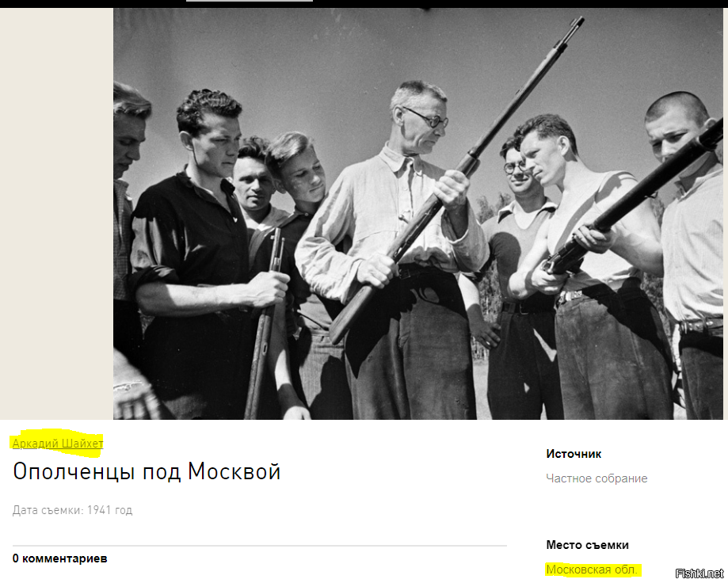Viewport: 728px width, 583px height.
Task: Click the Источник label
Action: point(574,454)
